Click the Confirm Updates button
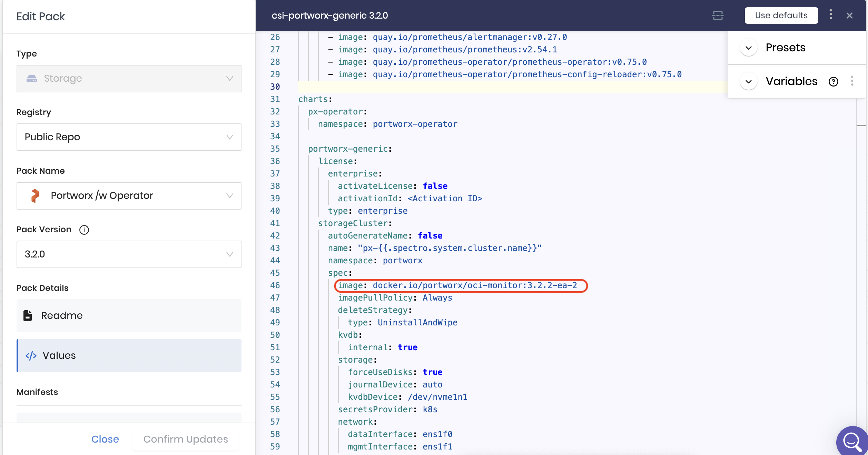 point(186,439)
